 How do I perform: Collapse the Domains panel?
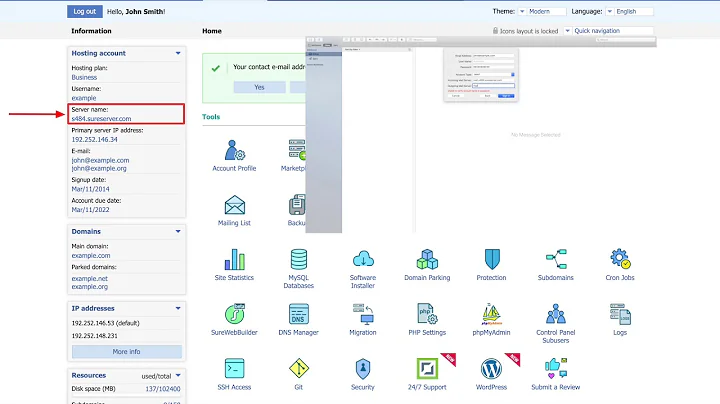pyautogui.click(x=178, y=231)
